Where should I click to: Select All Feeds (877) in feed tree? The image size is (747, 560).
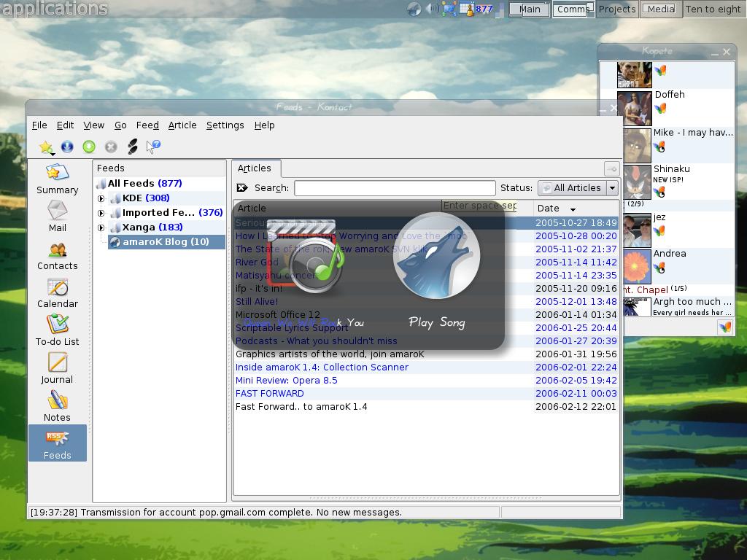point(145,183)
